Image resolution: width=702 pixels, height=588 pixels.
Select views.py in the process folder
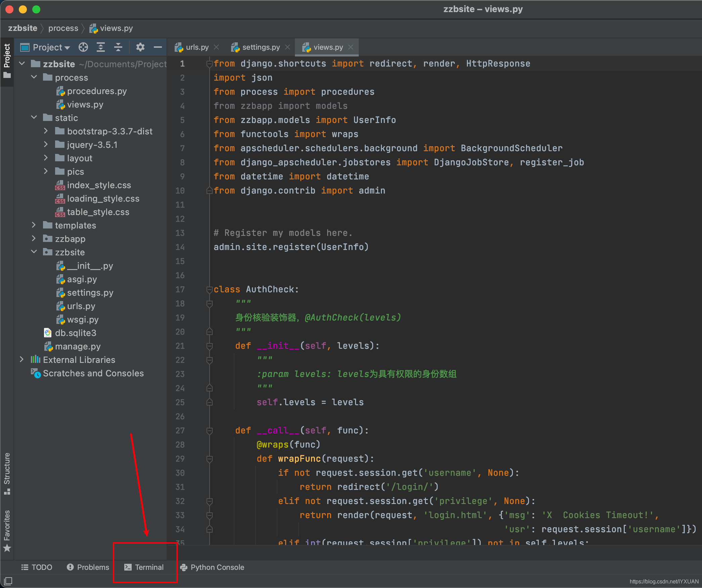pyautogui.click(x=80, y=104)
